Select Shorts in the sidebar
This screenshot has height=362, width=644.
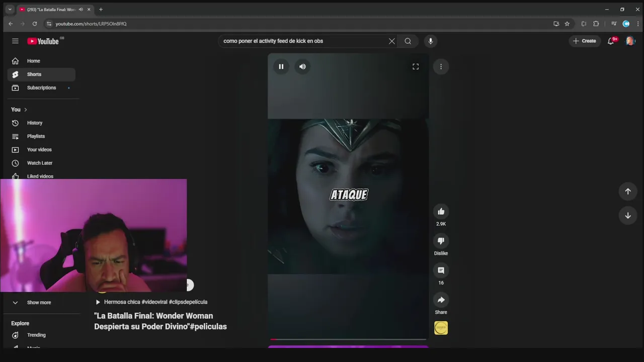(x=41, y=74)
